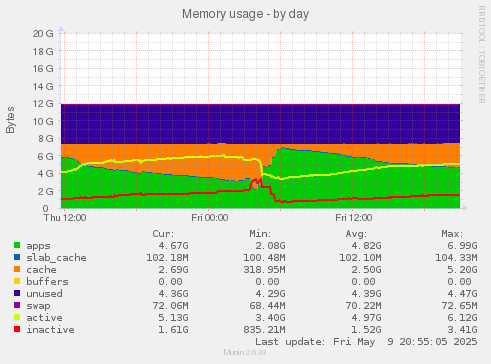Click active average value 4.97G
Viewport: 491px width, 364px height.
pyautogui.click(x=366, y=318)
